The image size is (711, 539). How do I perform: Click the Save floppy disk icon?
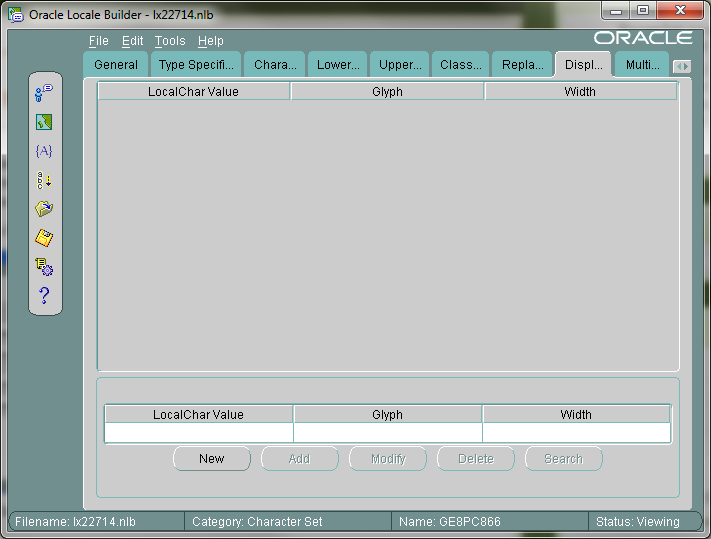click(44, 238)
